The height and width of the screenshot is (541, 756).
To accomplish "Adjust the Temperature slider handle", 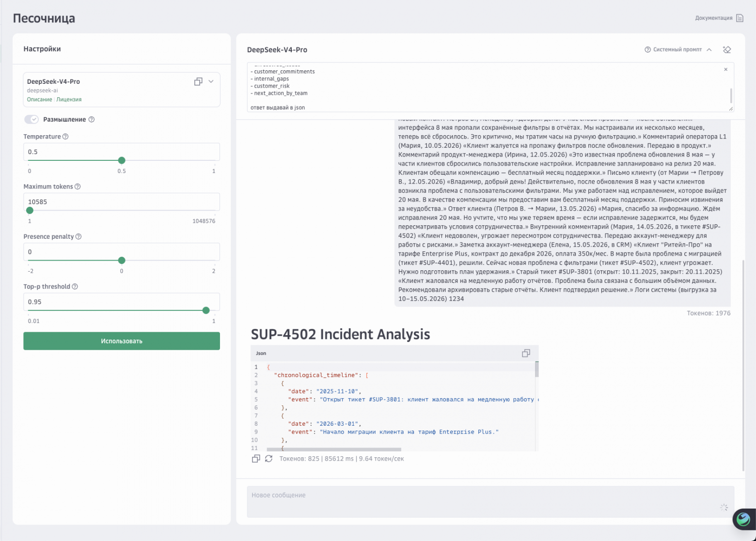I will [122, 160].
